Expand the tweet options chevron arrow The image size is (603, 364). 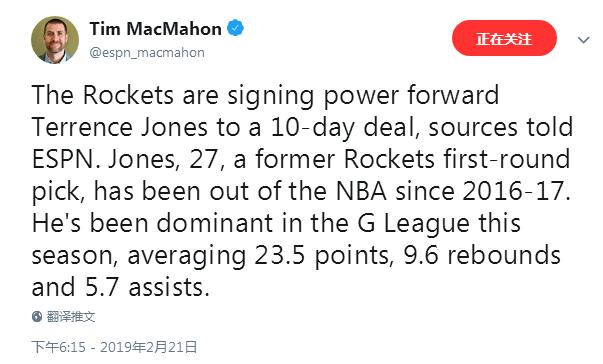coord(583,40)
